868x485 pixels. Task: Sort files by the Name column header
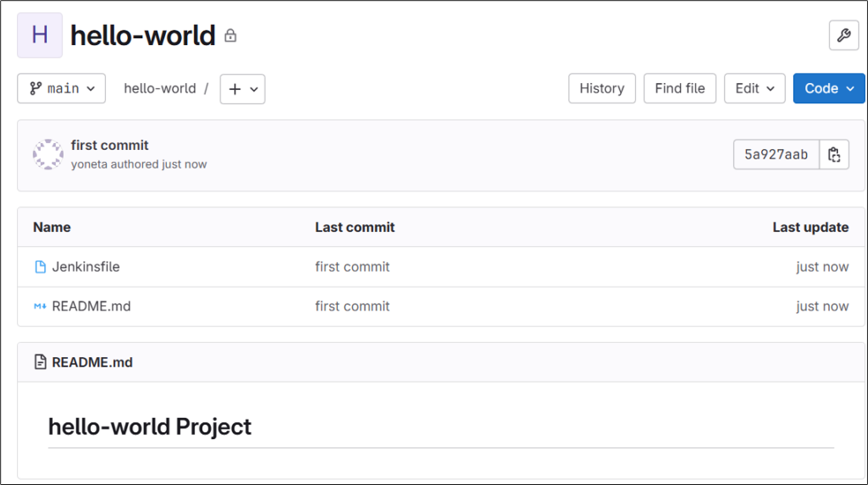pos(51,227)
